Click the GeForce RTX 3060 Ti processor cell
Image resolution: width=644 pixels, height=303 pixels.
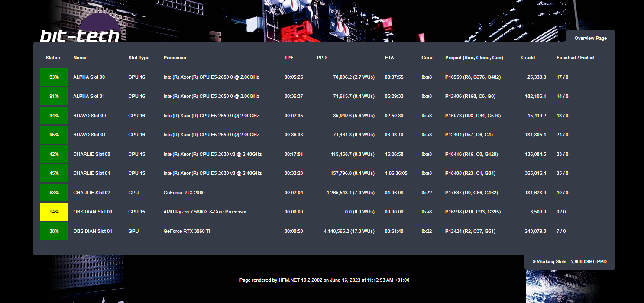(187, 231)
